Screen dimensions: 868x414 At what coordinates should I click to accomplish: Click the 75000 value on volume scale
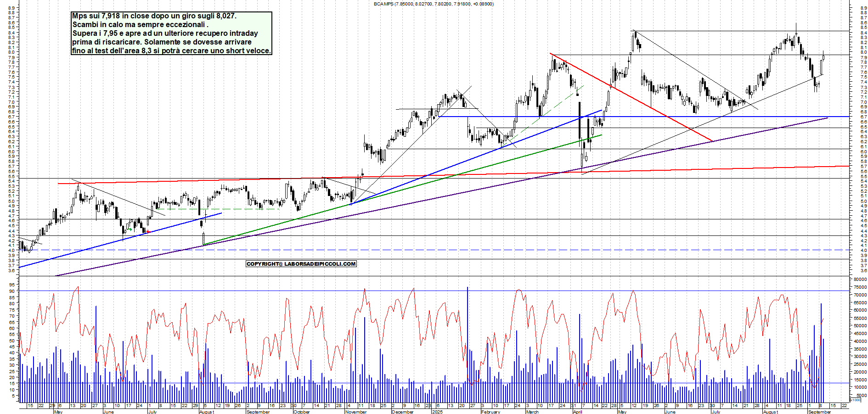[x=860, y=287]
